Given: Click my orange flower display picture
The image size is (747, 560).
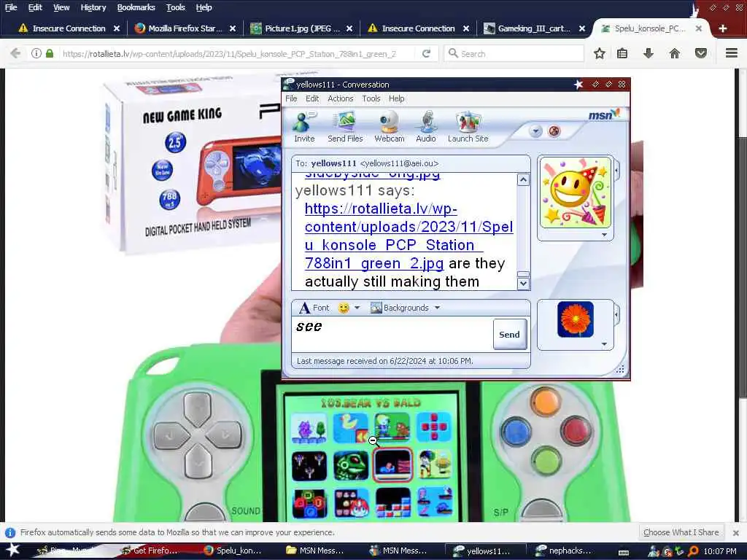Looking at the screenshot, I should [x=576, y=319].
